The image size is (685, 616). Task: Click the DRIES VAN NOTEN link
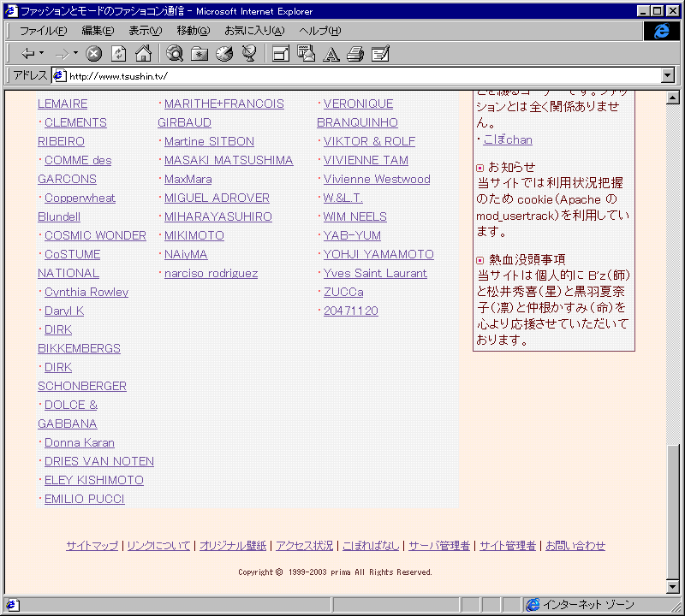(99, 461)
